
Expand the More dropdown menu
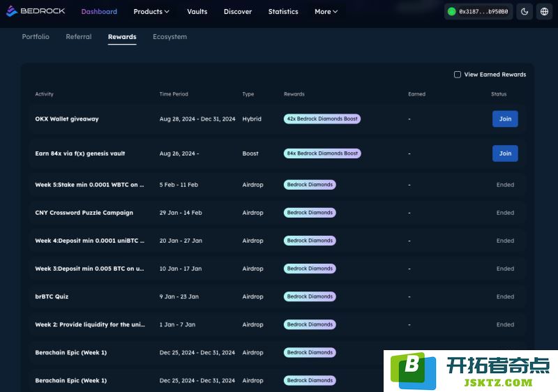[x=326, y=11]
